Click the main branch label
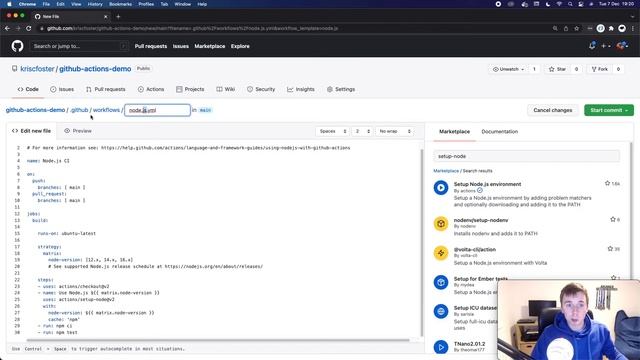The width and height of the screenshot is (640, 360). click(205, 110)
